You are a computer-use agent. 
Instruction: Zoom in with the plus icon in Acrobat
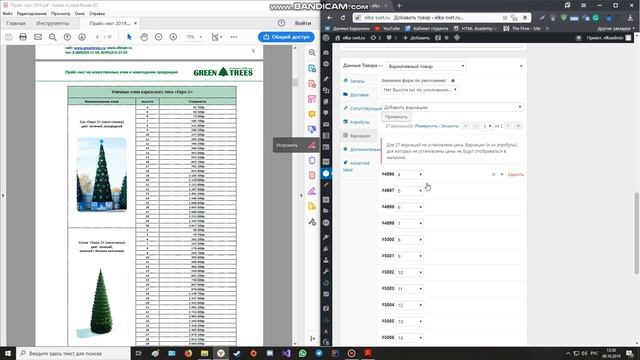coord(173,37)
